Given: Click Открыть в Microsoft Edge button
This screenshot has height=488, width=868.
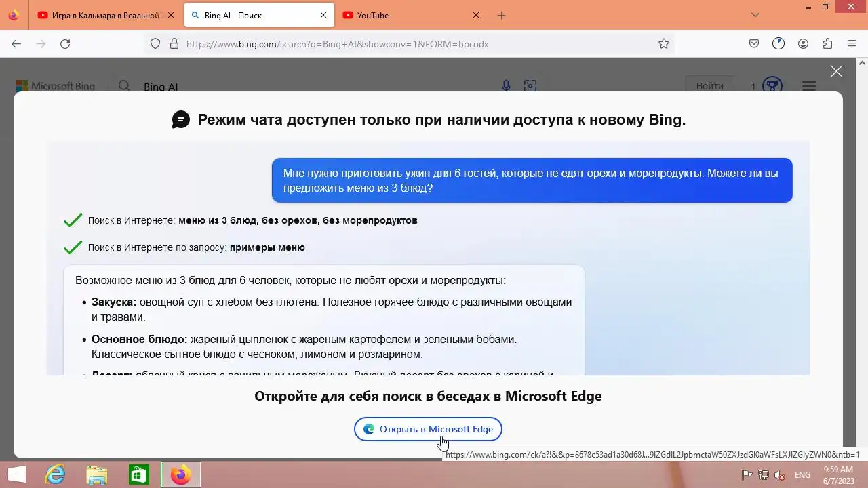Looking at the screenshot, I should (428, 429).
